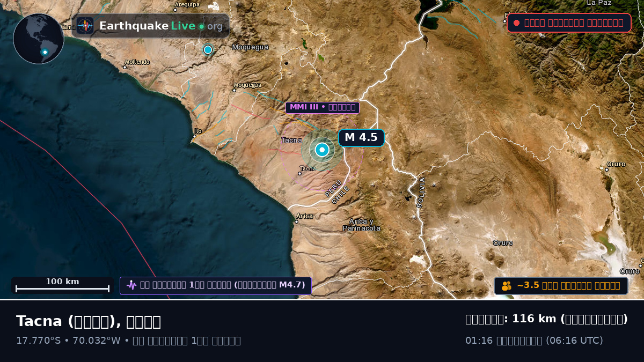
Task: Select the CHILE border label
Action: pos(341,195)
